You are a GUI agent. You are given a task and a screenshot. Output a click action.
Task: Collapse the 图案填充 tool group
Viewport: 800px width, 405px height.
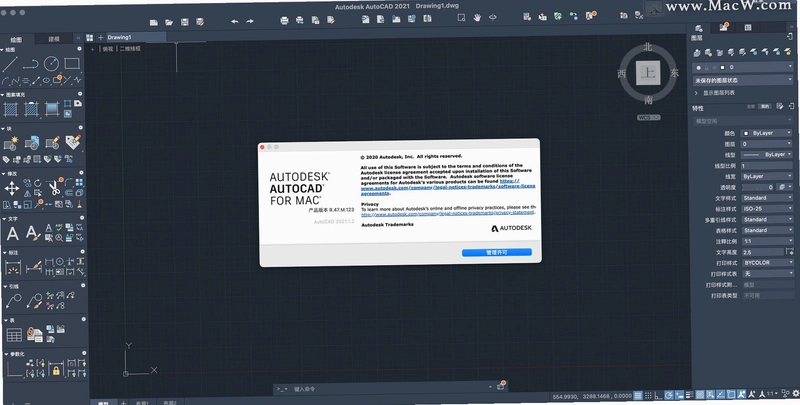click(x=3, y=95)
